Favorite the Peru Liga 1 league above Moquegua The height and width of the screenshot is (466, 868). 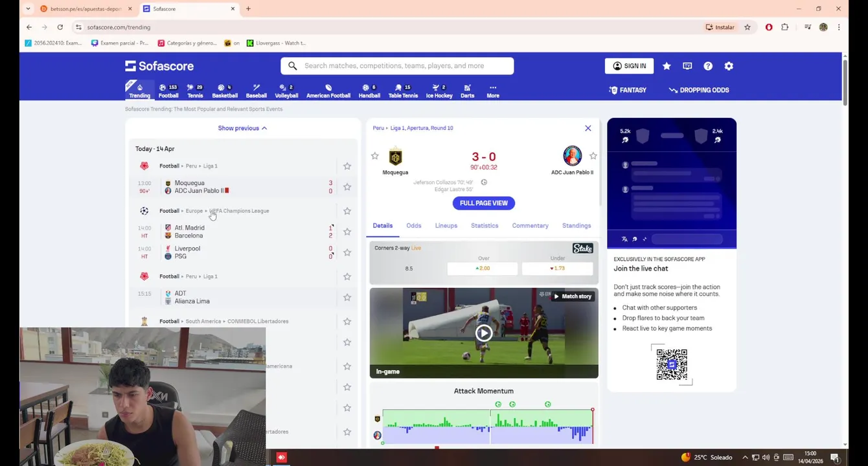347,166
